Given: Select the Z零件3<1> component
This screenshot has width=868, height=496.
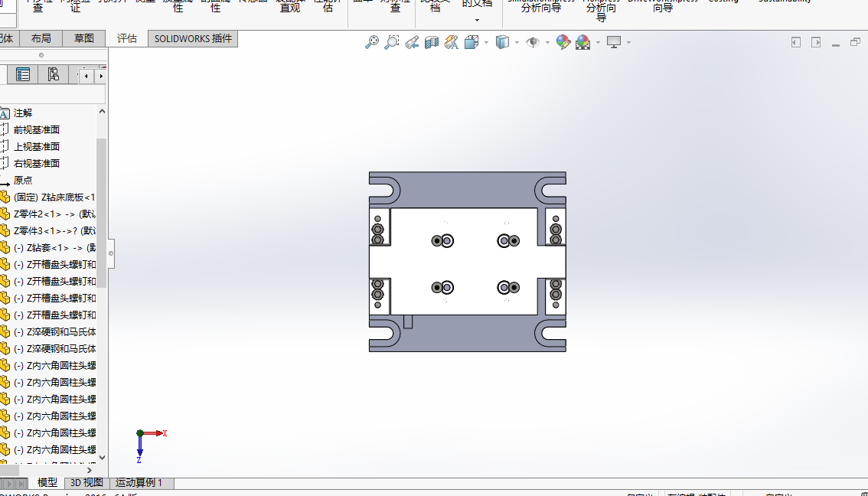Looking at the screenshot, I should click(x=54, y=231).
